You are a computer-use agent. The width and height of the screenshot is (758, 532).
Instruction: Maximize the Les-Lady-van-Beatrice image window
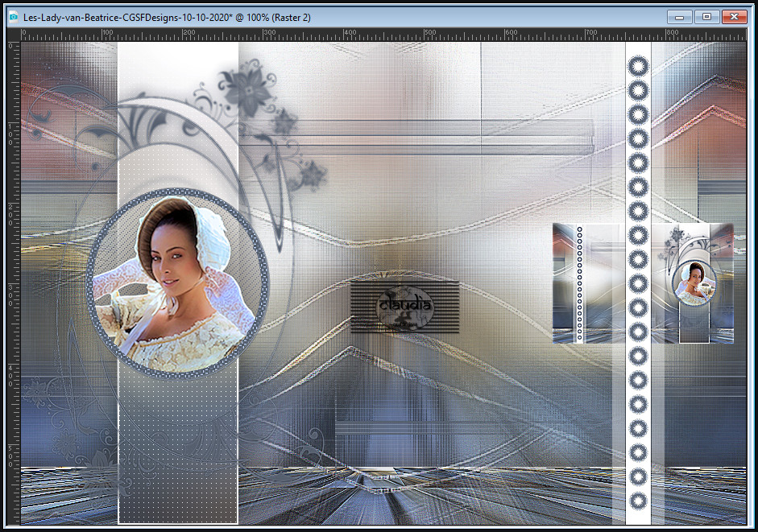pyautogui.click(x=706, y=17)
